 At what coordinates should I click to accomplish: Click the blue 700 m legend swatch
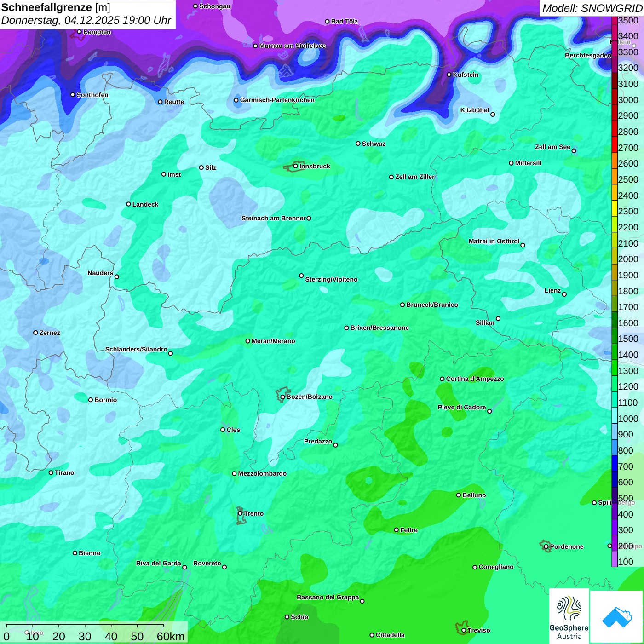[x=615, y=463]
